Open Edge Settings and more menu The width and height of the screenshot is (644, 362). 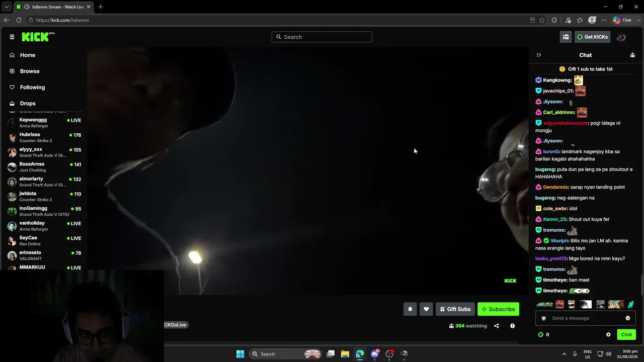tap(604, 20)
